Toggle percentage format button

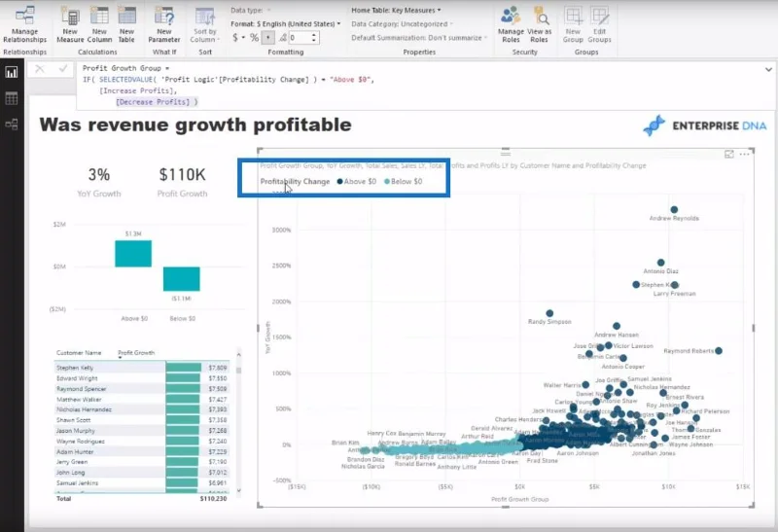pos(254,38)
